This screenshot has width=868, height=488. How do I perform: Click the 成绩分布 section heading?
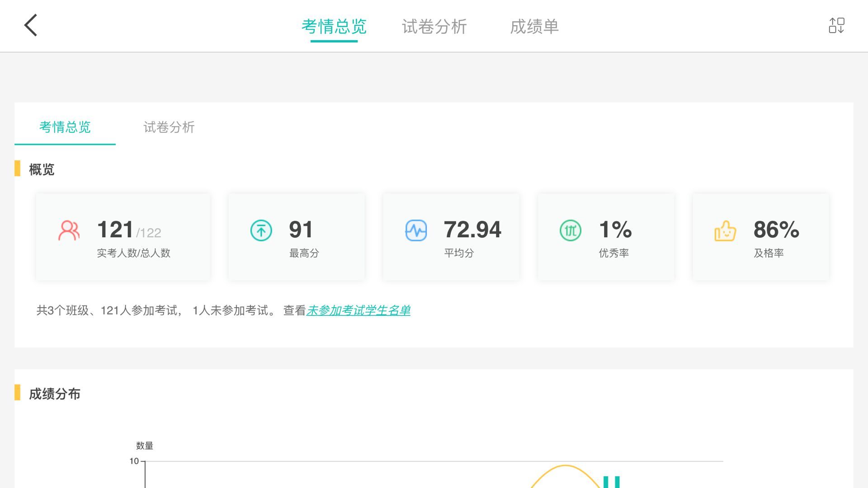pos(54,394)
